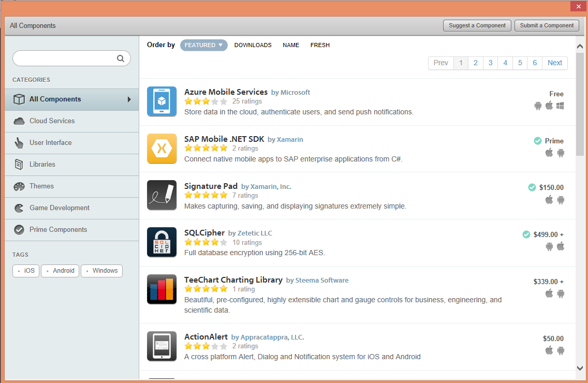Toggle the Windows tag filter
This screenshot has height=383, width=588.
pos(101,271)
